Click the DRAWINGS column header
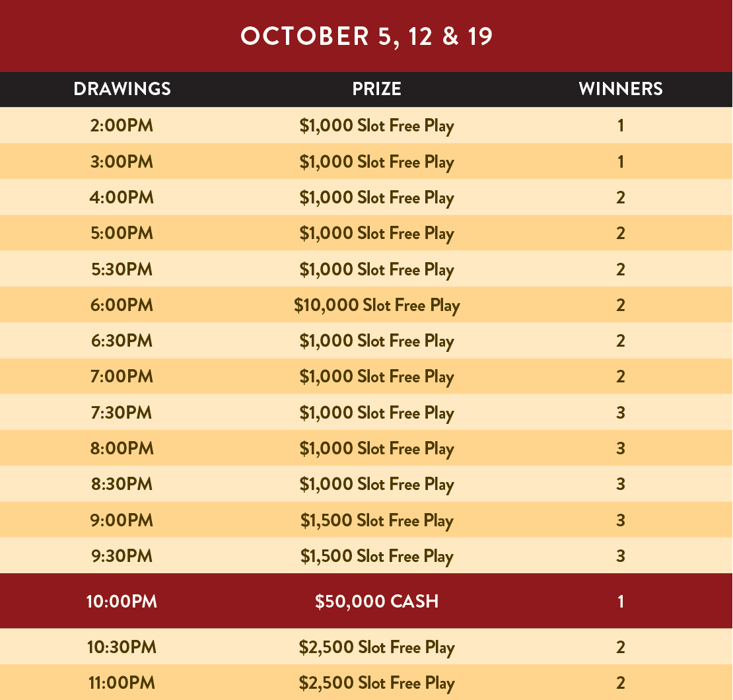Viewport: 733px width, 700px height. point(122,89)
